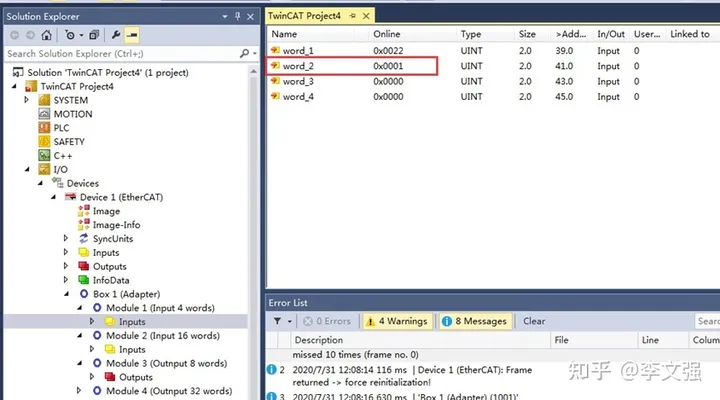Click the Home icon in Solution Explorer toolbar
Image resolution: width=720 pixels, height=400 pixels.
coord(46,35)
